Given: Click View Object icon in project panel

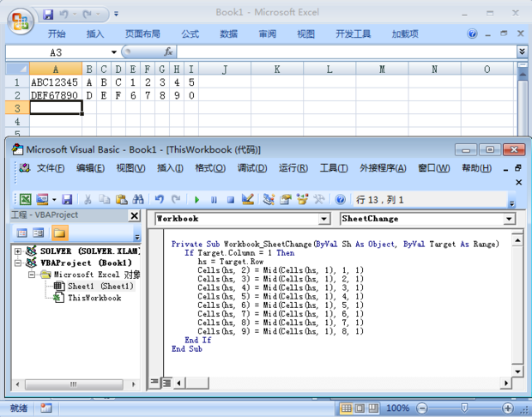Looking at the screenshot, I should pyautogui.click(x=38, y=233).
